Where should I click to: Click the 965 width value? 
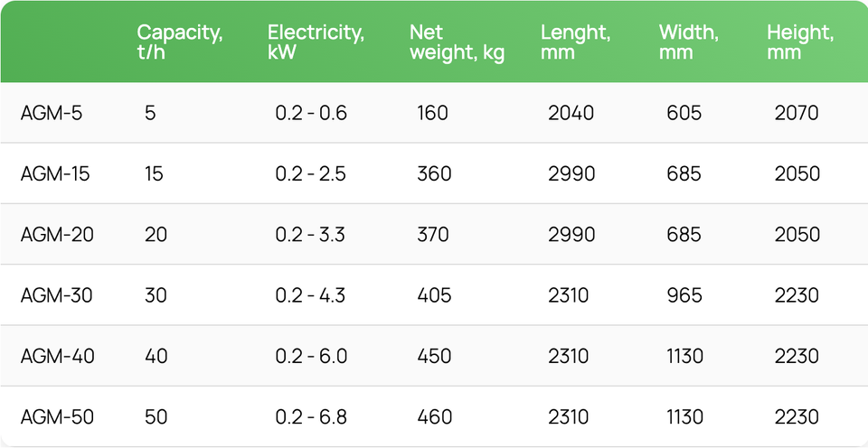click(684, 295)
